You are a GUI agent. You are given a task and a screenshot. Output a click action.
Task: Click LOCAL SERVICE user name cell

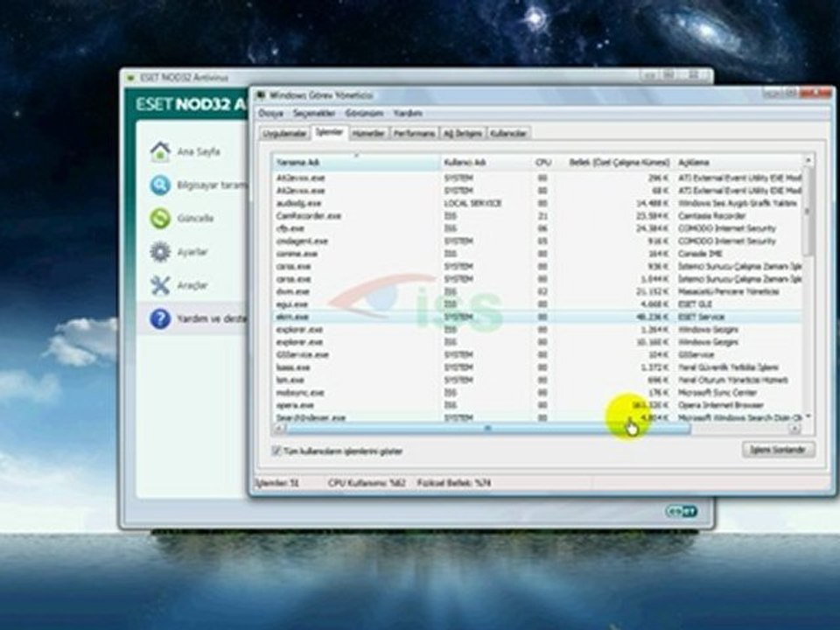[472, 204]
